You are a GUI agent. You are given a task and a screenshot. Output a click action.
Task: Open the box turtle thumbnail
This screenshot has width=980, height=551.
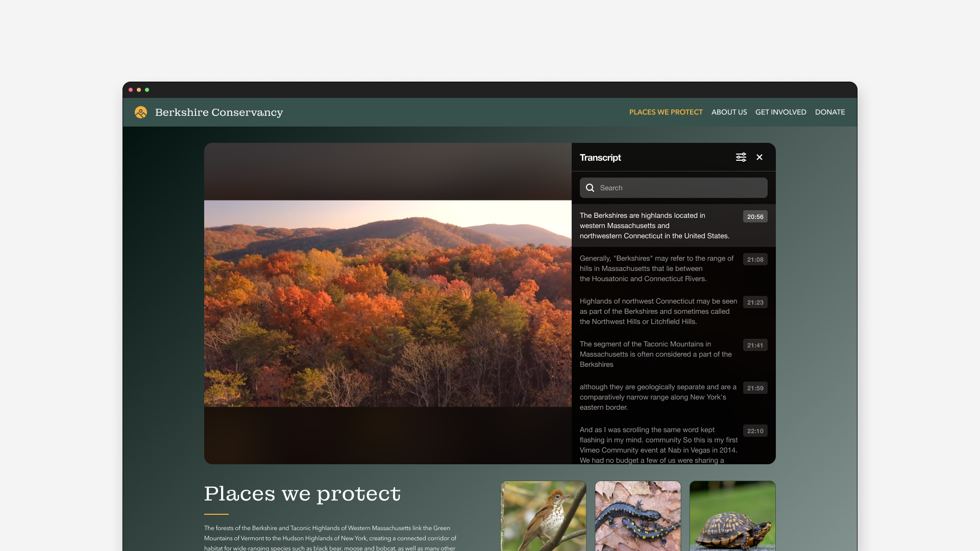point(732,515)
